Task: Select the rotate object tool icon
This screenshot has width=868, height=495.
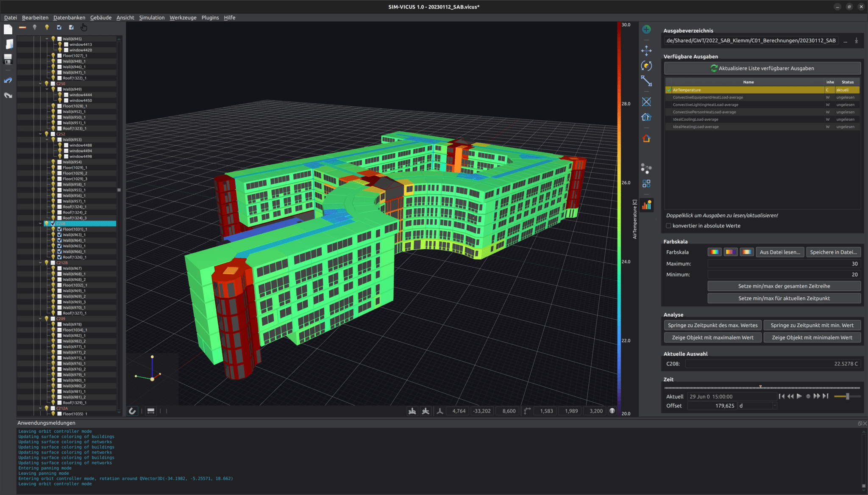Action: click(646, 66)
